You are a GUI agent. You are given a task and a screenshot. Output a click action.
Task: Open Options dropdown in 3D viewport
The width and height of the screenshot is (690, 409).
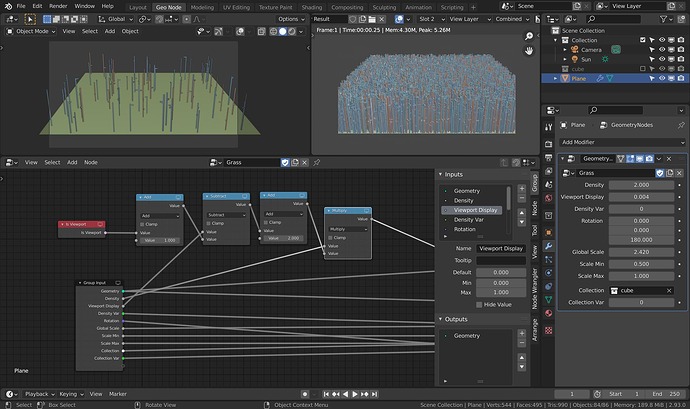point(291,19)
